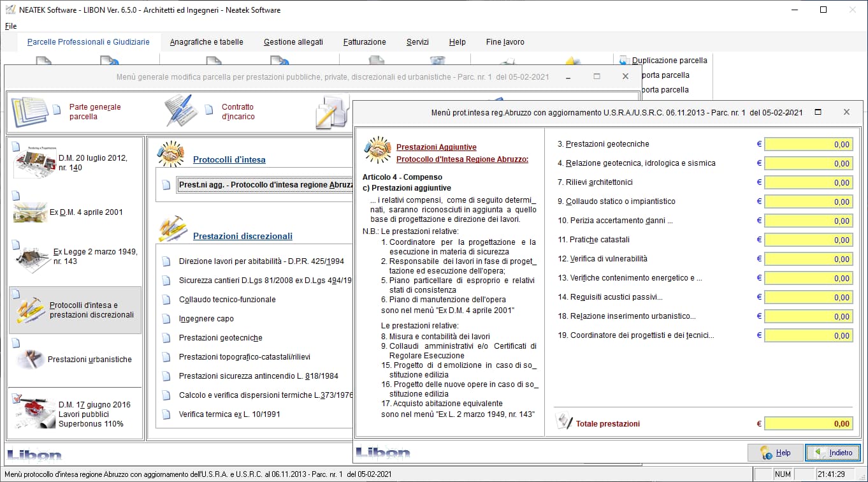Click NUM indicator in status bar
Image resolution: width=868 pixels, height=482 pixels.
point(783,474)
